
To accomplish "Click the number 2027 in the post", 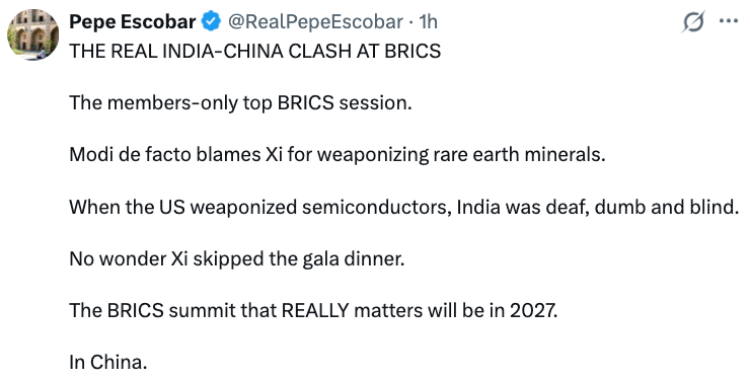I will [x=533, y=311].
